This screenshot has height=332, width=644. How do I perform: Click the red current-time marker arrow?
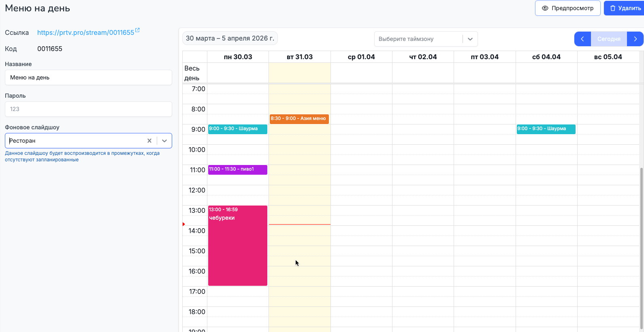coord(184,224)
